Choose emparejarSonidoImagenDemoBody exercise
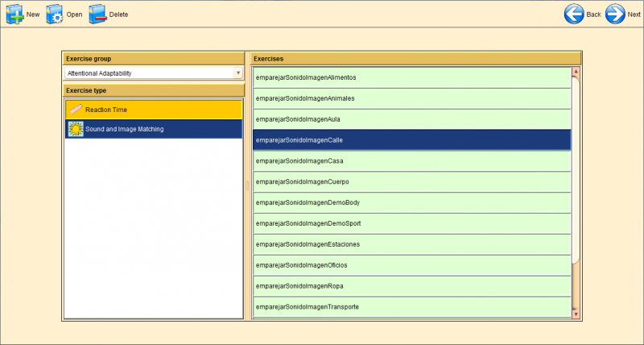The image size is (644, 345). (x=412, y=202)
